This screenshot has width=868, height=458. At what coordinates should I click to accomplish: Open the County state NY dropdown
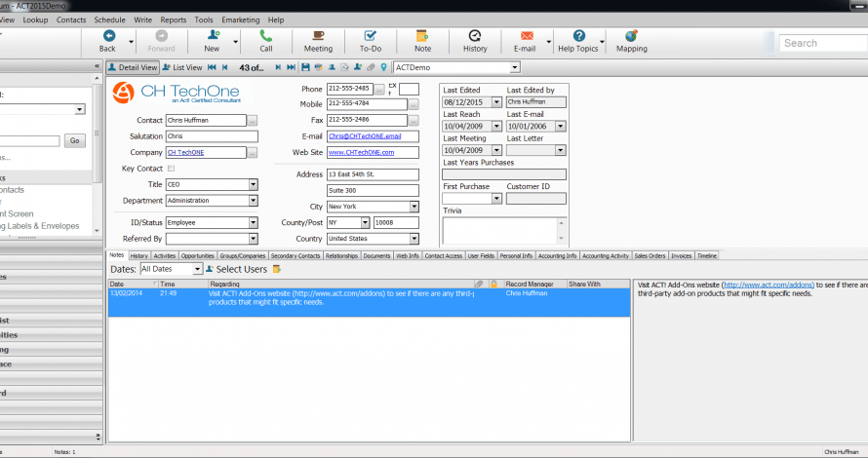(365, 222)
